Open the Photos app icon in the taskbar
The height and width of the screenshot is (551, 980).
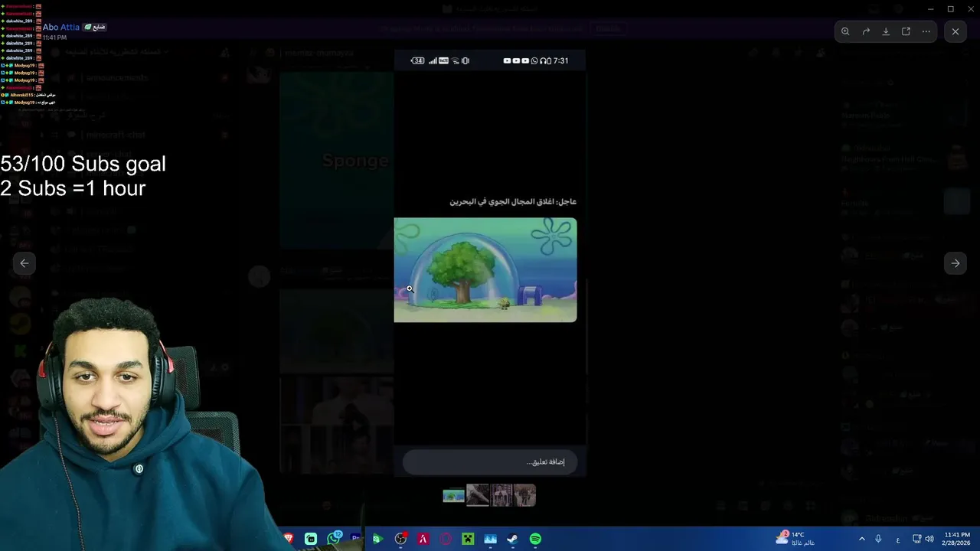490,539
